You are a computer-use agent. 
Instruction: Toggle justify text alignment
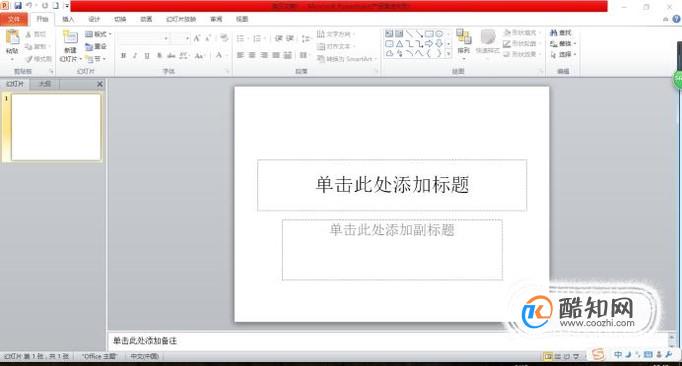coord(276,55)
